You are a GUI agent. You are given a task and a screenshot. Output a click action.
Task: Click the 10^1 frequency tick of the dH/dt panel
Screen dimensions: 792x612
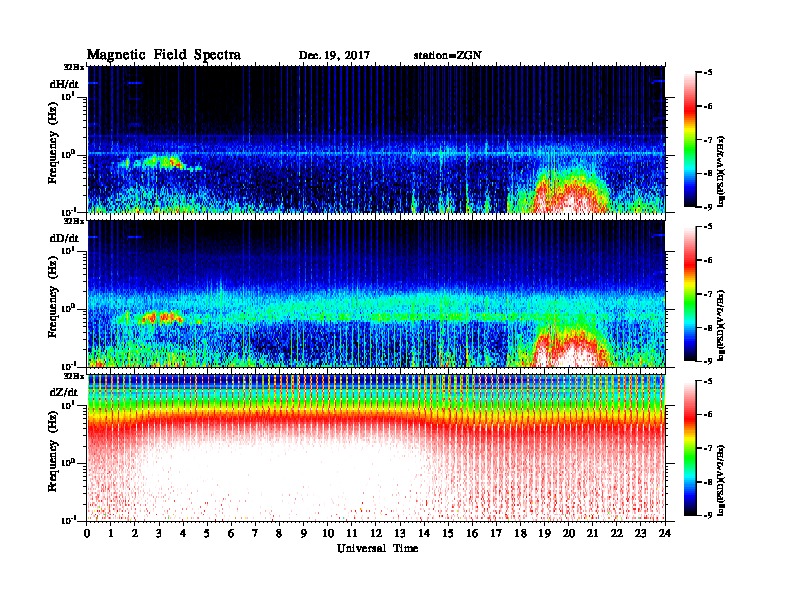68,96
